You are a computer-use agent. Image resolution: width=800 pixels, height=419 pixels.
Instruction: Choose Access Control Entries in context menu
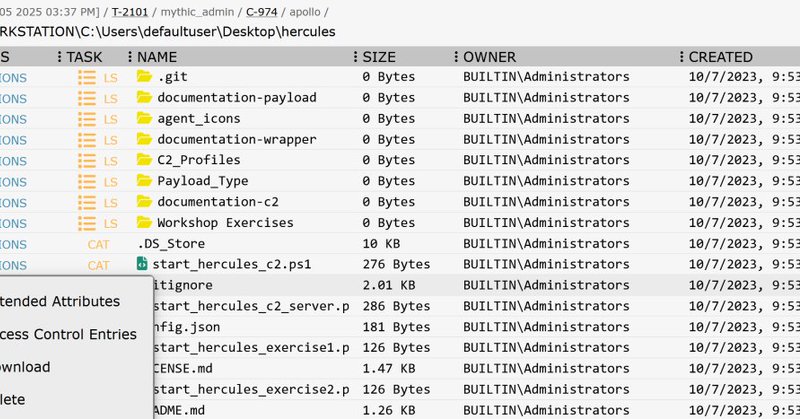tap(68, 334)
